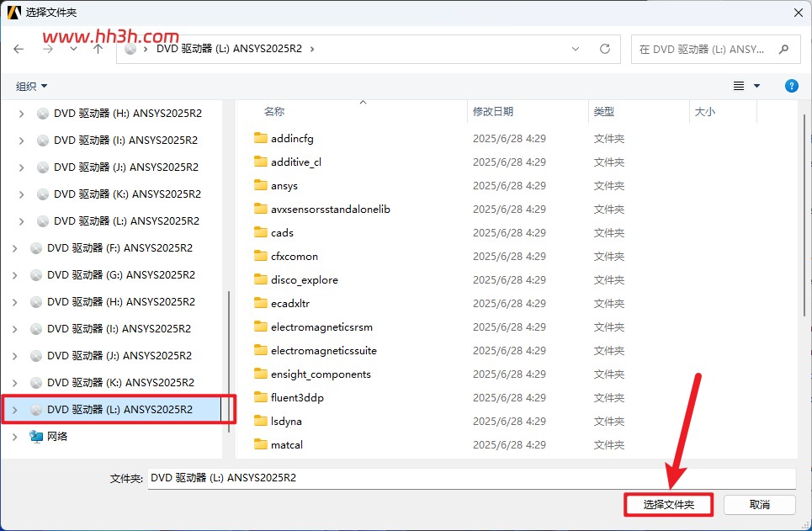The width and height of the screenshot is (812, 531).
Task: Click the address bar disc icon
Action: 130,49
